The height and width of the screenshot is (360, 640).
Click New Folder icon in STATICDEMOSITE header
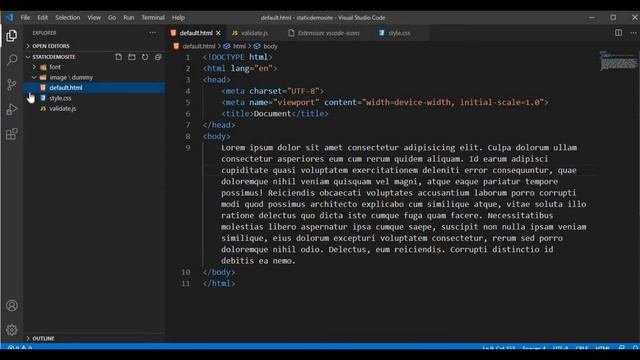point(131,57)
